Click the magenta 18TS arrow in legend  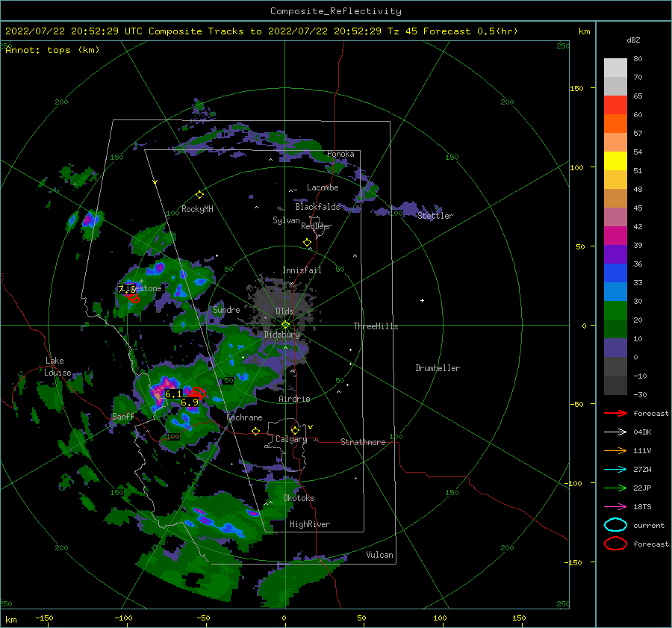coord(615,507)
